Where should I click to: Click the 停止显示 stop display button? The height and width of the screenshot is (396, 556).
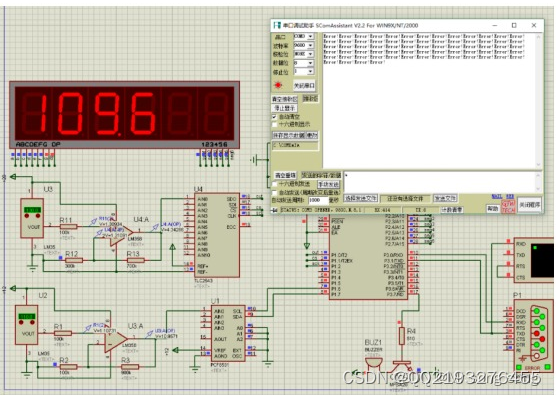coord(284,108)
